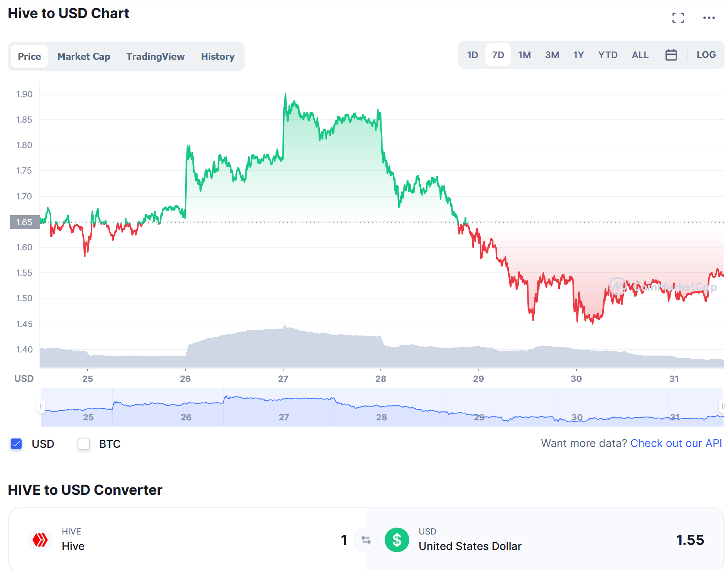Switch to the TradingView tab
Viewport: 728px width, 570px height.
[155, 56]
